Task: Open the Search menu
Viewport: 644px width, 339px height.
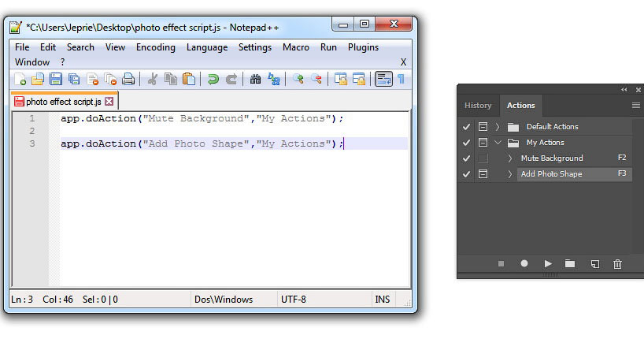Action: coord(80,47)
